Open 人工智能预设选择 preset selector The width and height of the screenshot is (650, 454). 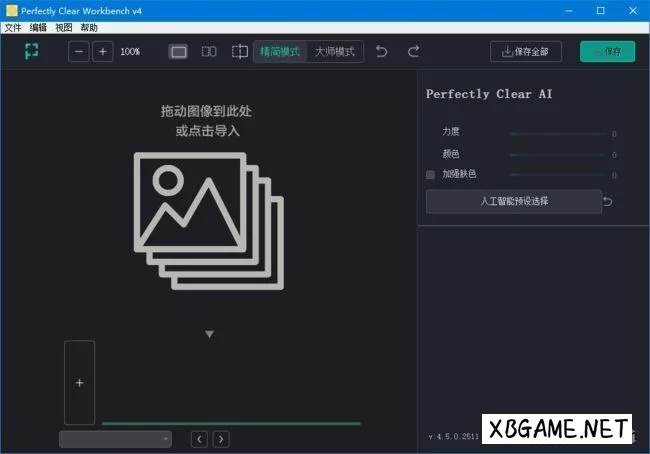point(514,201)
